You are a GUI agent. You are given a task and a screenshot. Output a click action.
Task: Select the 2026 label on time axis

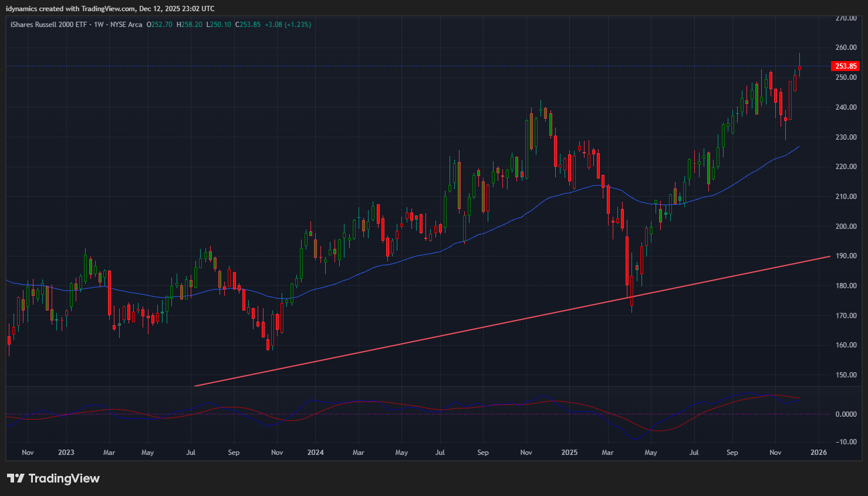click(818, 453)
